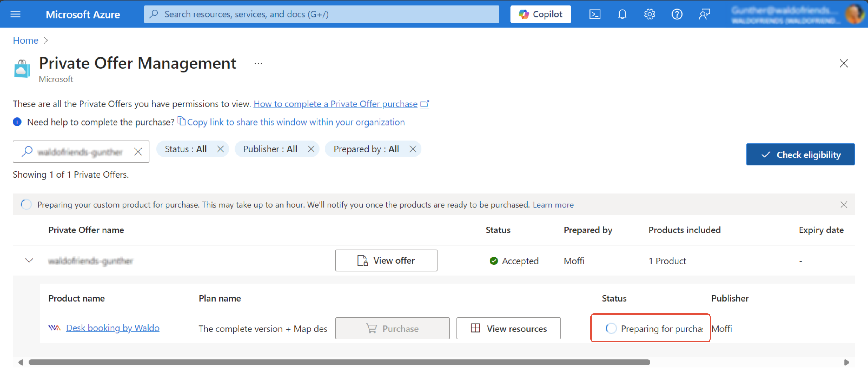
Task: Click right arrow of horizontal scrollbar
Action: click(846, 362)
